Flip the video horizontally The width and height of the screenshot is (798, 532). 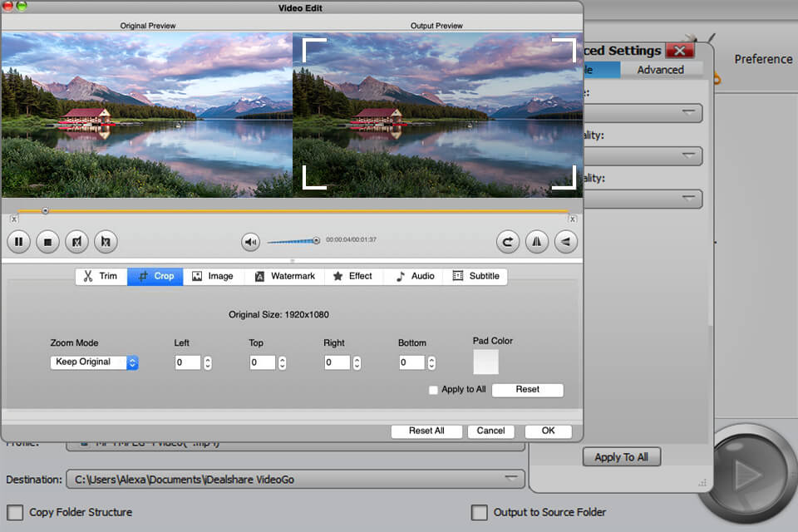pyautogui.click(x=537, y=242)
